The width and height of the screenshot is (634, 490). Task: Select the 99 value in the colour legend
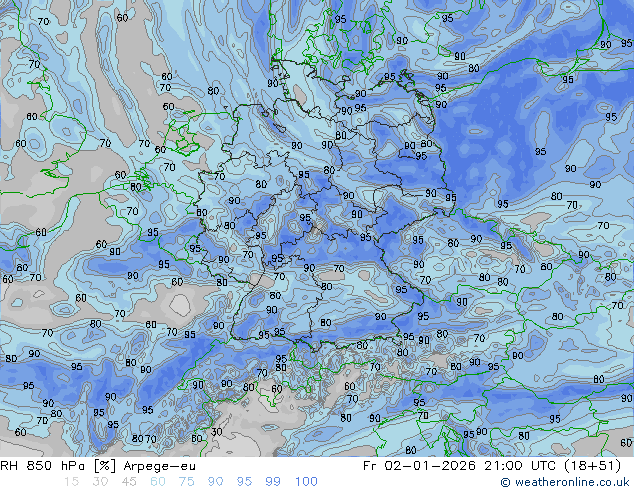pyautogui.click(x=273, y=482)
